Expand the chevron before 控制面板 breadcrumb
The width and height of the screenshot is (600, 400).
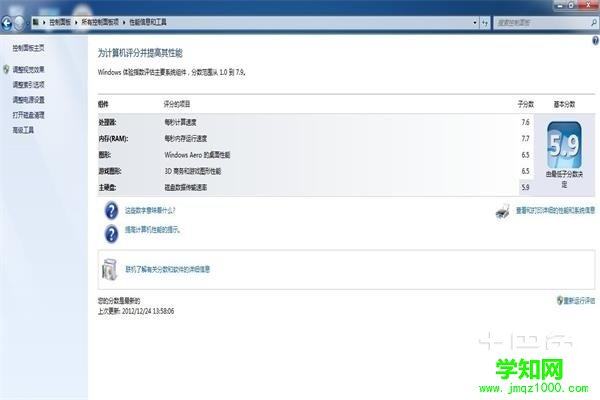[x=44, y=23]
